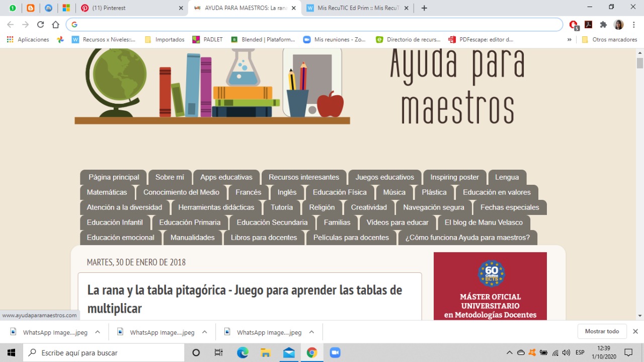
Task: Open the Matemáticas menu tab
Action: click(x=107, y=192)
